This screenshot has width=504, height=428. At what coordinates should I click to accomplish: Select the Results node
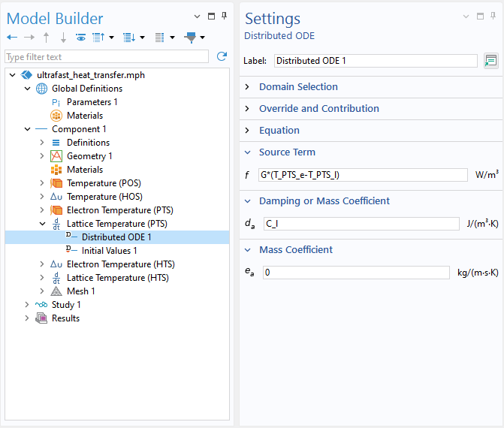click(x=65, y=318)
